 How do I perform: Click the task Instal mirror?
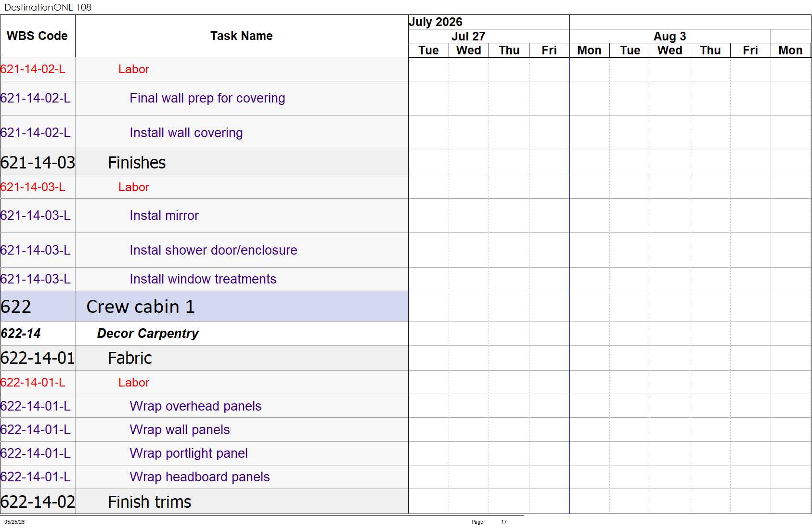point(164,216)
